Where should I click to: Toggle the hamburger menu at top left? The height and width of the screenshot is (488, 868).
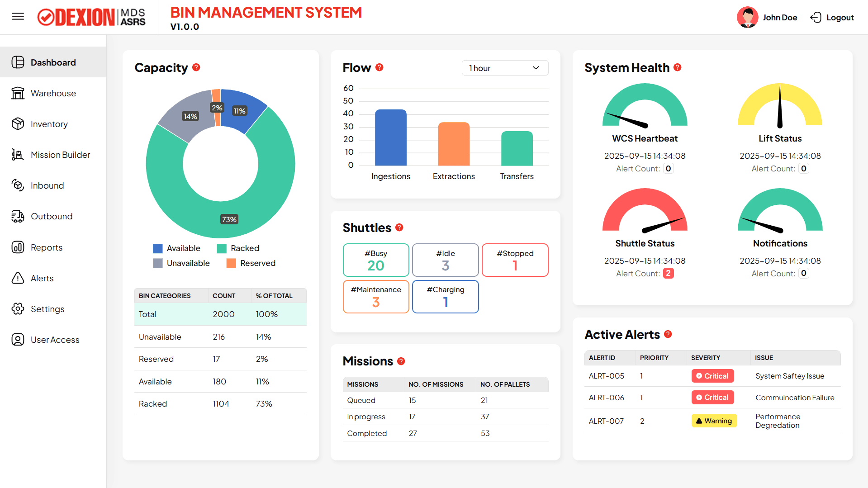[18, 16]
